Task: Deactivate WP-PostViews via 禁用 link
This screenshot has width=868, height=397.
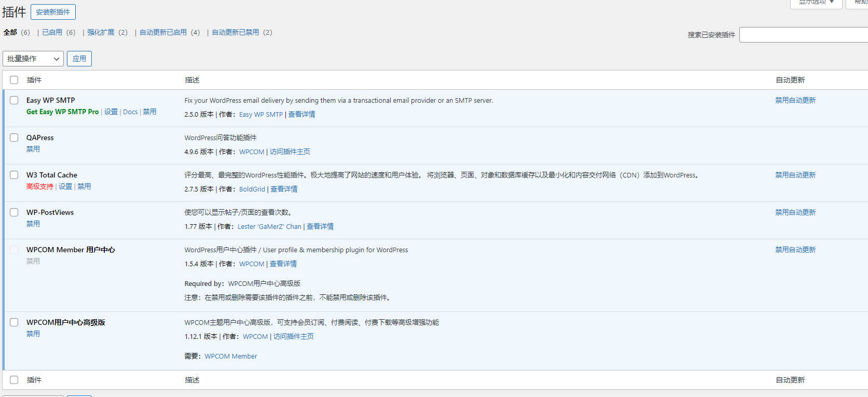Action: pyautogui.click(x=33, y=224)
